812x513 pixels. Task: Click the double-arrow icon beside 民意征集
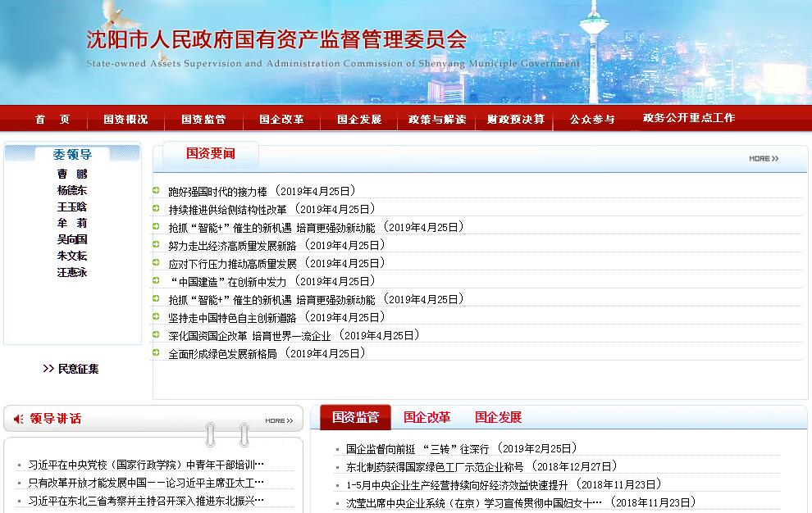48,369
